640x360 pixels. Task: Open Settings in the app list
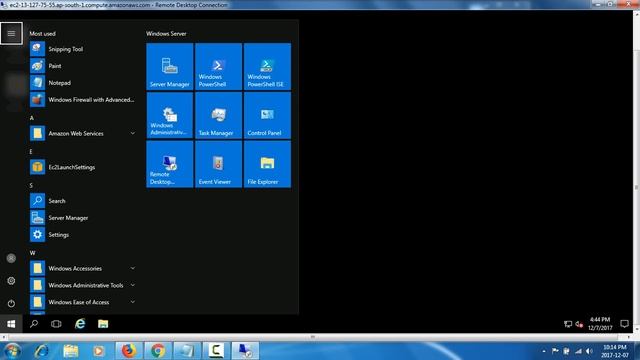(x=83, y=235)
